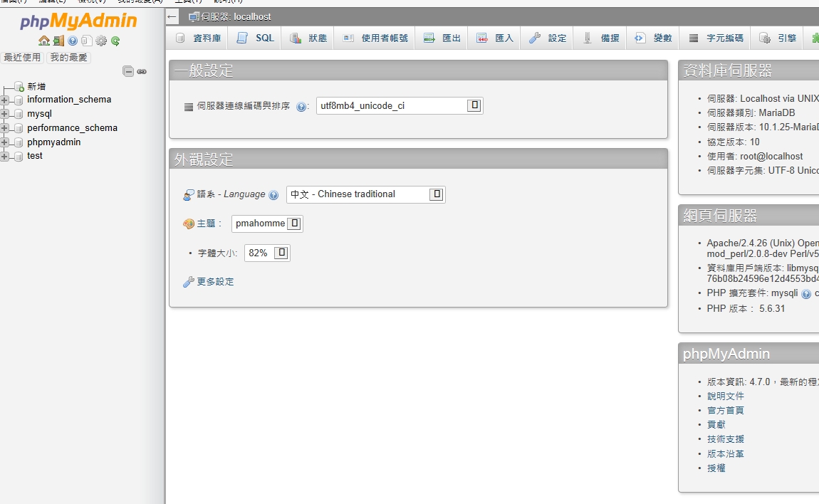Select the performance_schema database name
The image size is (819, 504).
[72, 128]
